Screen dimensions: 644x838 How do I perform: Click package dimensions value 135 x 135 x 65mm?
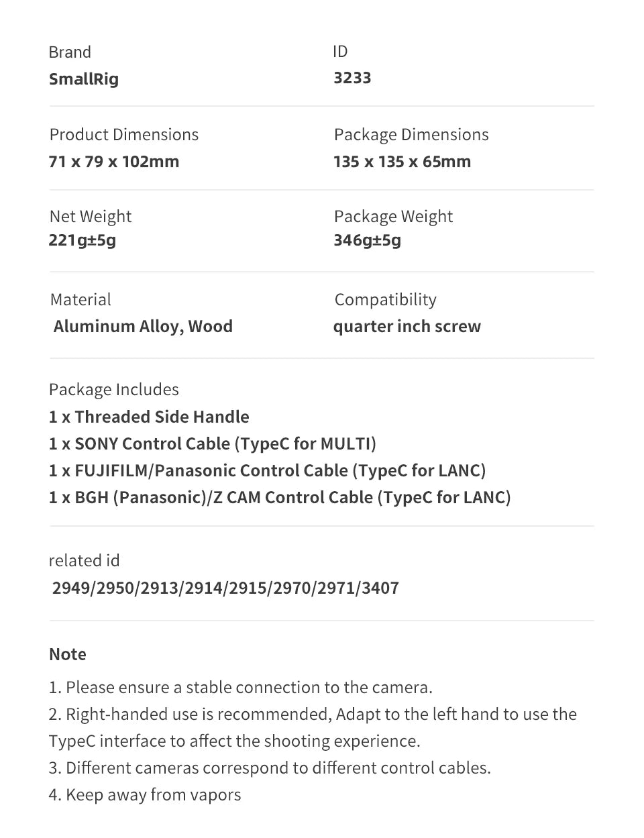tap(402, 162)
